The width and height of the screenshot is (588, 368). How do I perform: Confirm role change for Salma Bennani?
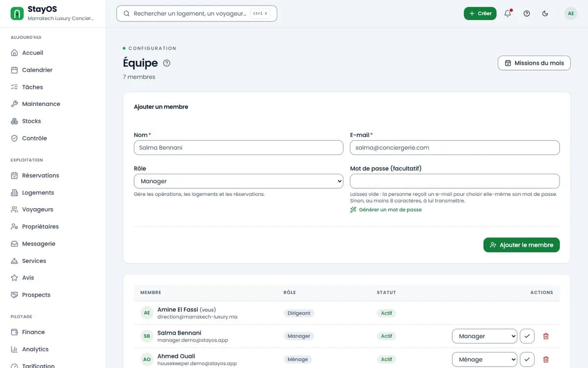[x=527, y=336]
